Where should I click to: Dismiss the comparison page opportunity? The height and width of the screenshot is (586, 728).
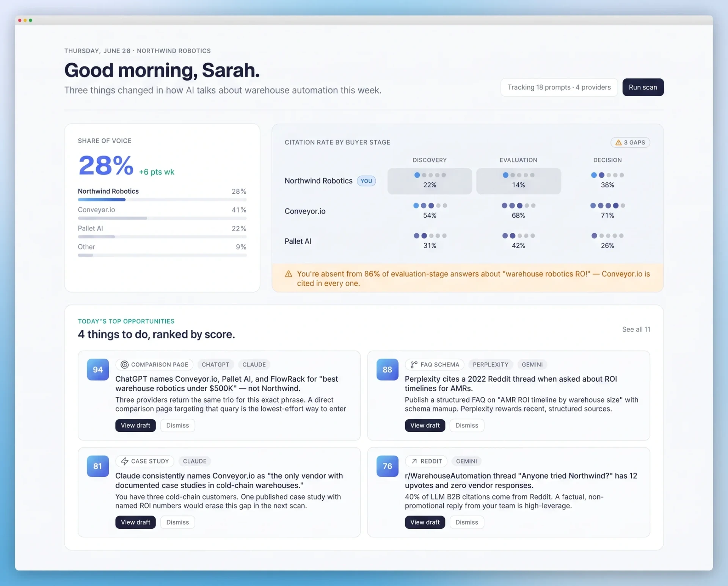177,425
